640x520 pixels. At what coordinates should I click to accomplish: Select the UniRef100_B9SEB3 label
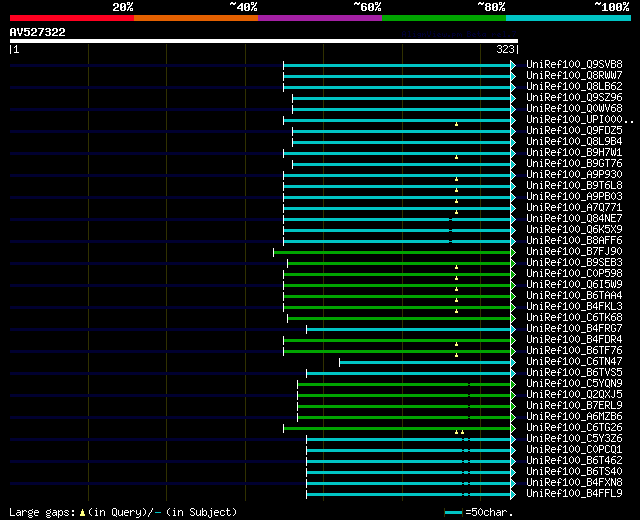(x=574, y=263)
